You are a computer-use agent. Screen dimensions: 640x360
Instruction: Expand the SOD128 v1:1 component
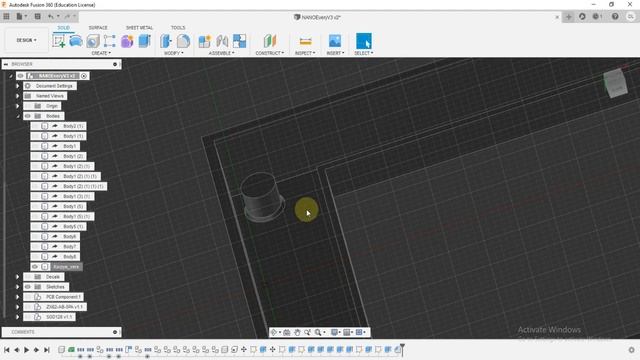coord(18,317)
